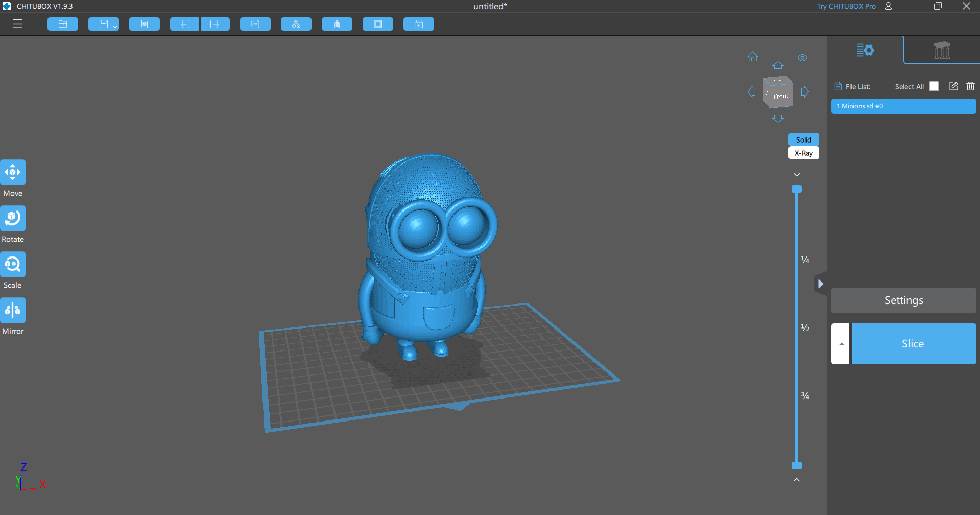Open the hollow model tool
This screenshot has width=980, height=515.
[x=337, y=24]
